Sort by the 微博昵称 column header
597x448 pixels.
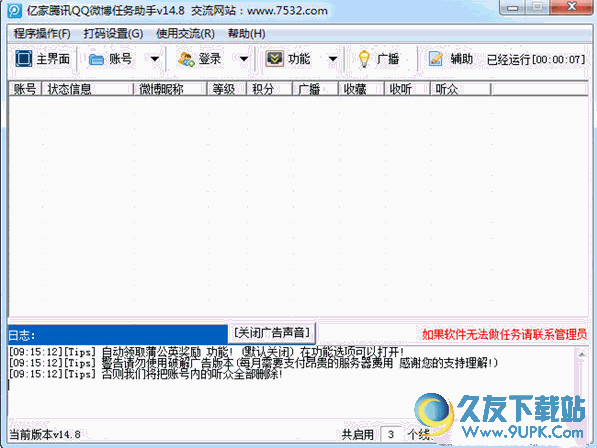(170, 89)
